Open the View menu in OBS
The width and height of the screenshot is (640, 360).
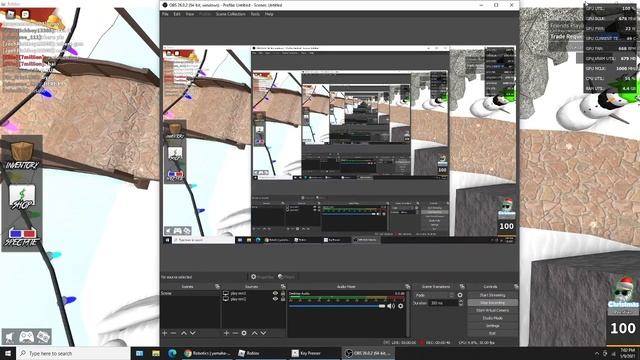(190, 14)
